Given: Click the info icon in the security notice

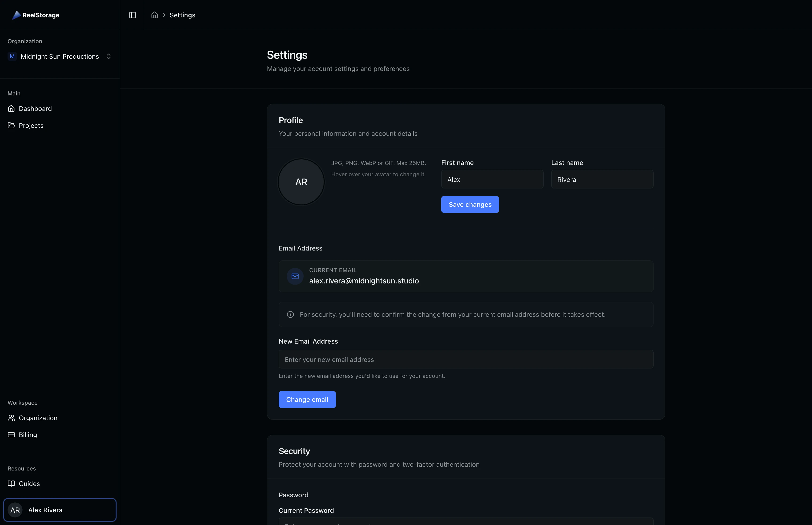Looking at the screenshot, I should coord(290,314).
